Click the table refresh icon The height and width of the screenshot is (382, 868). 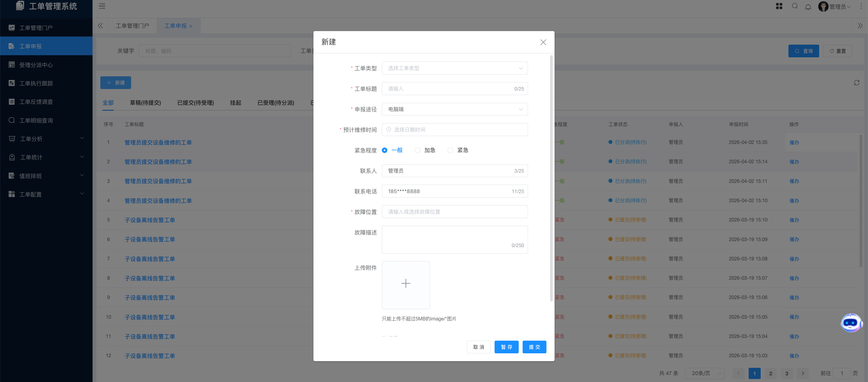[x=857, y=83]
